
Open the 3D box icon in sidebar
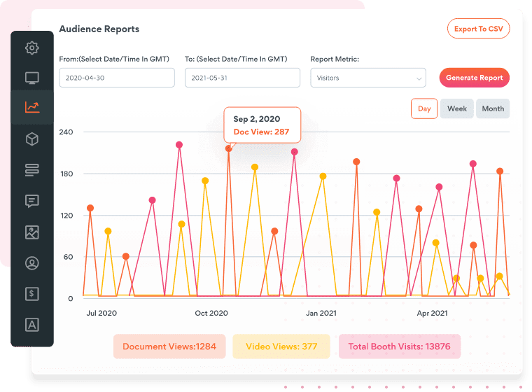click(31, 139)
